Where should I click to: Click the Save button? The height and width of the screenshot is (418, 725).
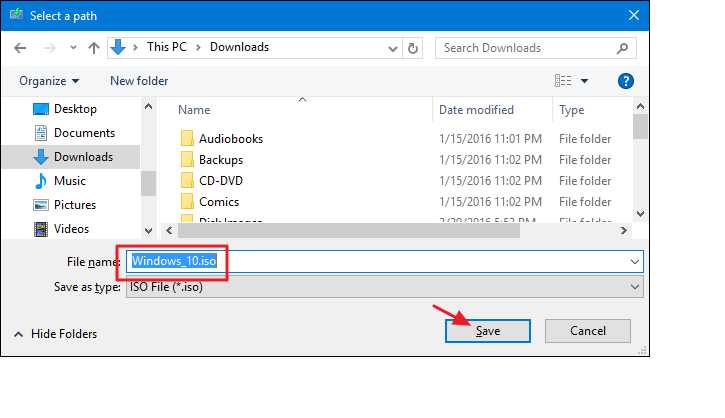(x=488, y=331)
